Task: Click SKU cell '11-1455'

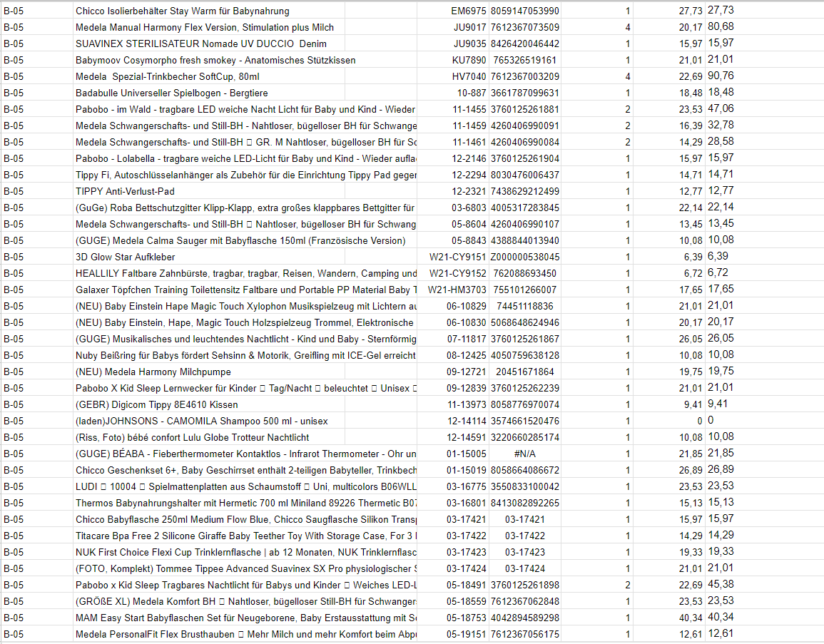Action: 453,109
